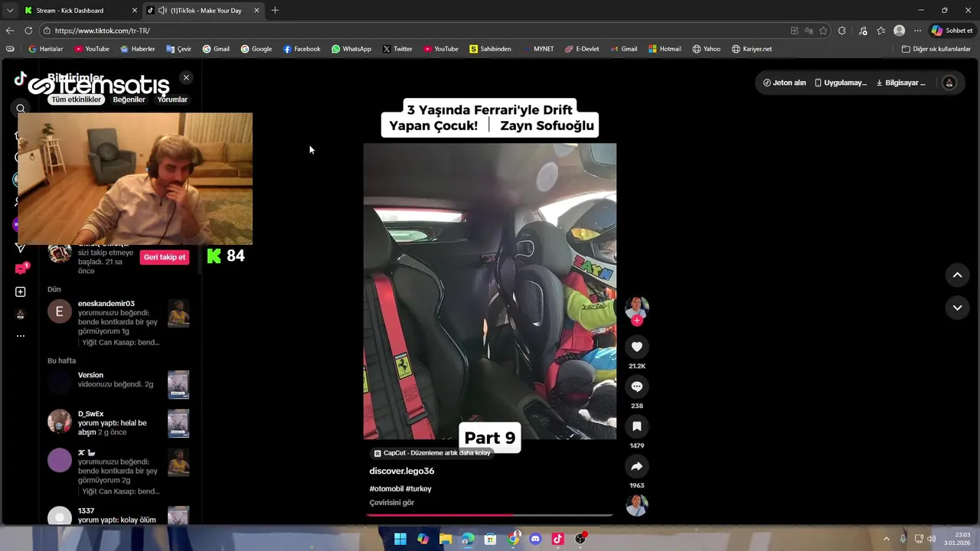Open the rotating sound disc below the share icon
The width and height of the screenshot is (980, 551).
(x=636, y=505)
